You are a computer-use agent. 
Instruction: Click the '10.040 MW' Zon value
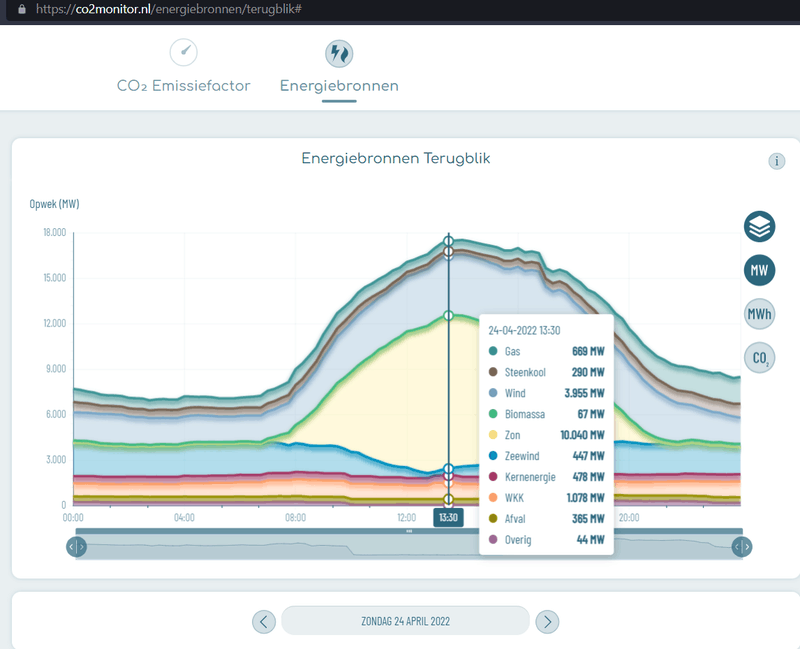[x=582, y=435]
